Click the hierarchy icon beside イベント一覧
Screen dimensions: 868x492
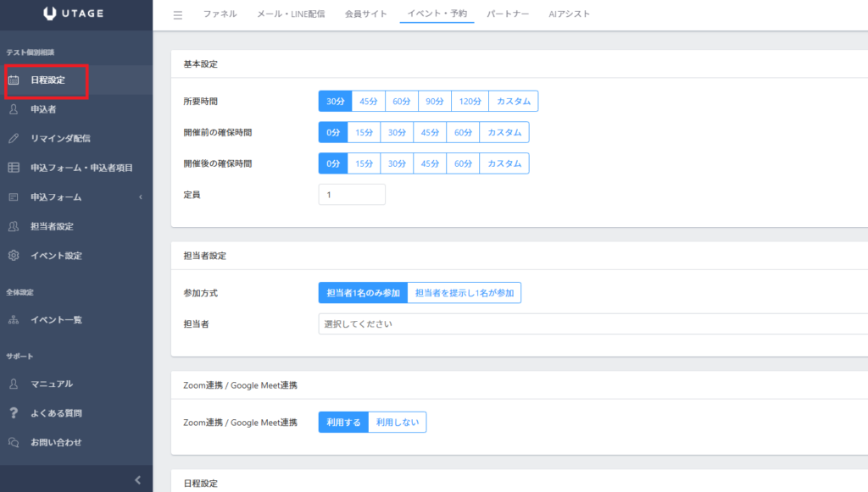click(14, 320)
